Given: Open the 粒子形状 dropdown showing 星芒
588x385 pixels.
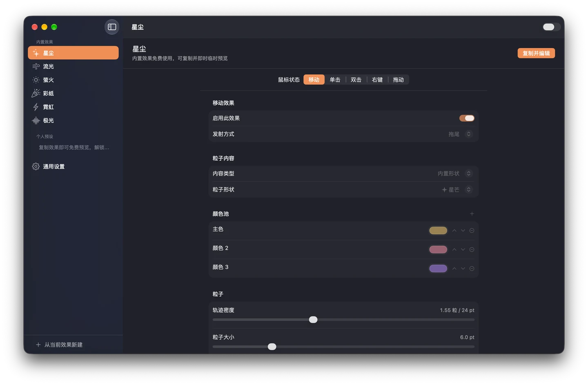Looking at the screenshot, I should pos(457,189).
